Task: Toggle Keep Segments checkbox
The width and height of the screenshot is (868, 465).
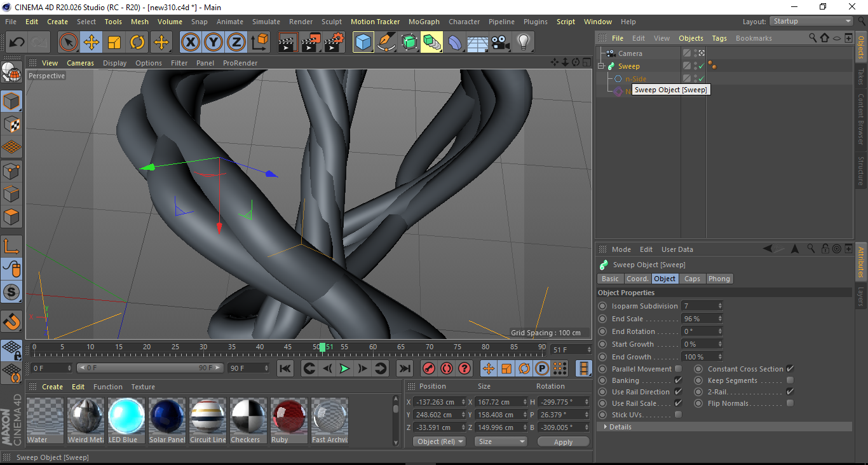Action: click(790, 380)
